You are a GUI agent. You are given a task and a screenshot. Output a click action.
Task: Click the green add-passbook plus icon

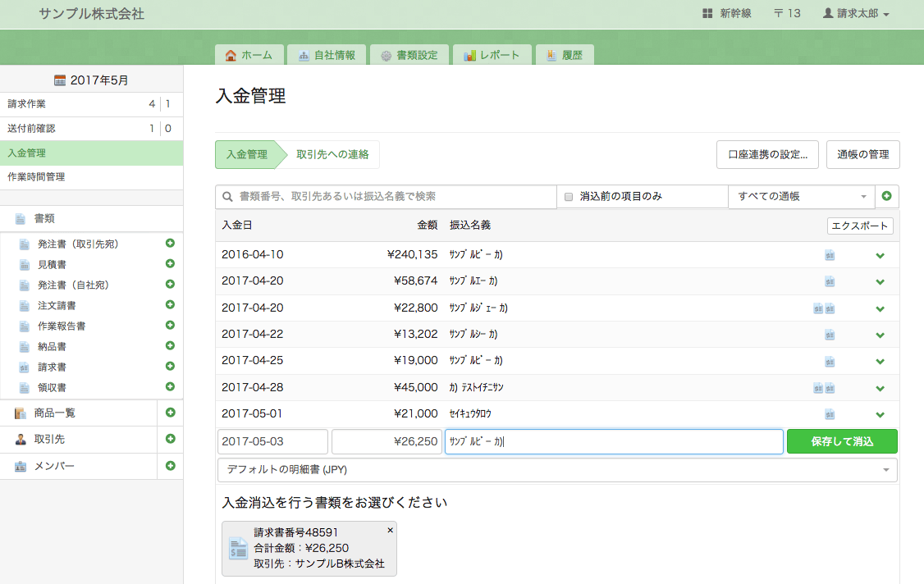click(886, 196)
